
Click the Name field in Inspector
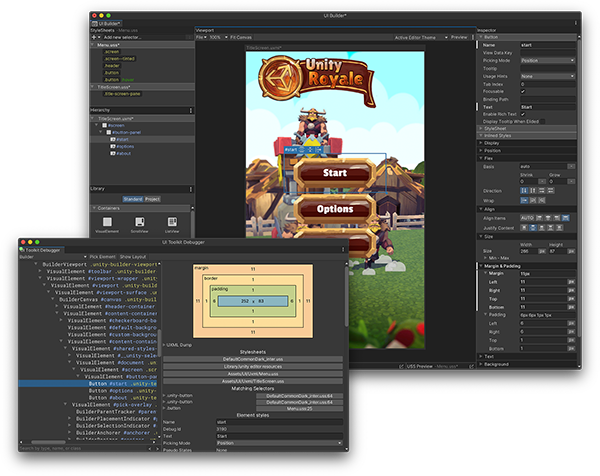click(x=548, y=45)
